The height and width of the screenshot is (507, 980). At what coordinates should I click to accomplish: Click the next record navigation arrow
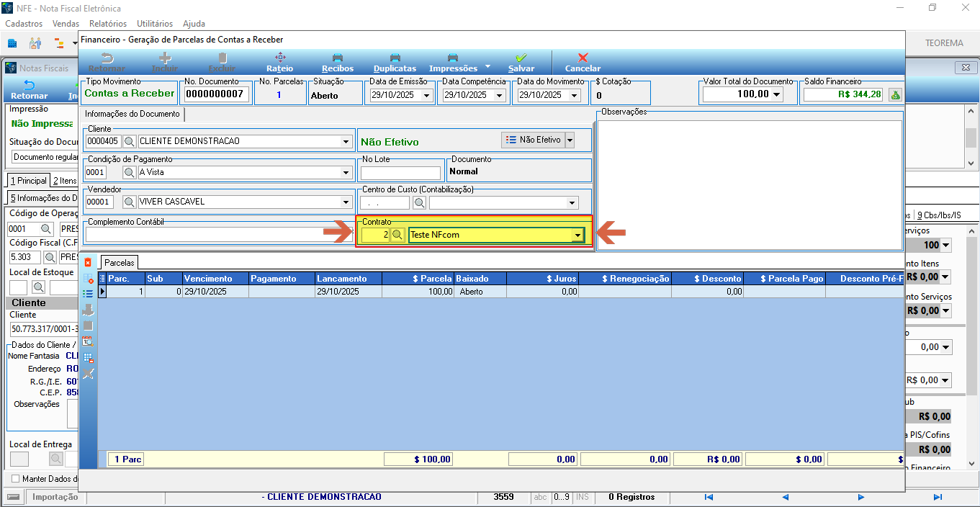click(x=861, y=497)
